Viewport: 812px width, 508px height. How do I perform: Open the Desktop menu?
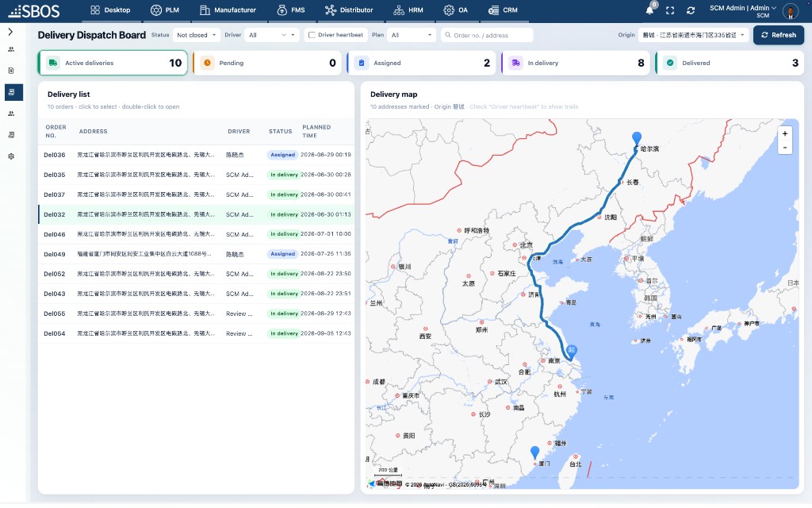tap(110, 10)
